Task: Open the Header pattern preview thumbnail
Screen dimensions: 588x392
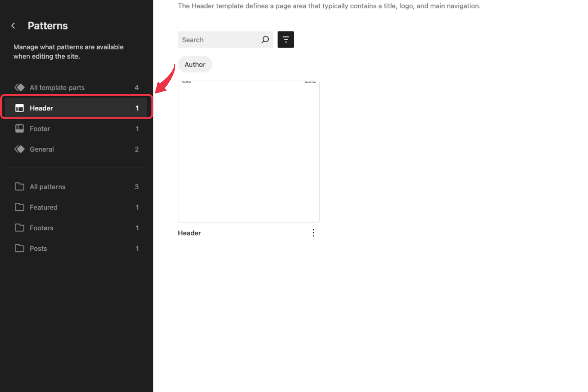Action: tap(248, 151)
